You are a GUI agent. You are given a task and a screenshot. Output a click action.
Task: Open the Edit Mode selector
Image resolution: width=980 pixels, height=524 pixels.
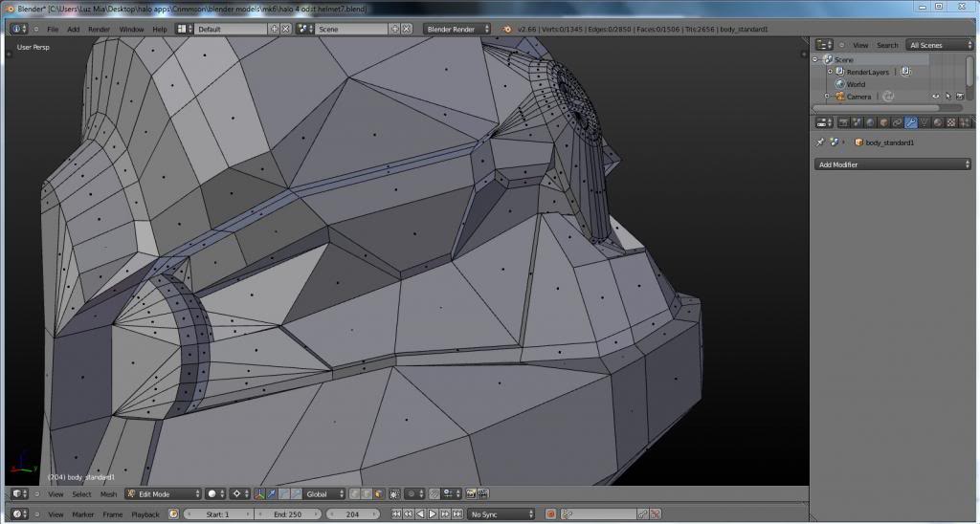pyautogui.click(x=163, y=493)
